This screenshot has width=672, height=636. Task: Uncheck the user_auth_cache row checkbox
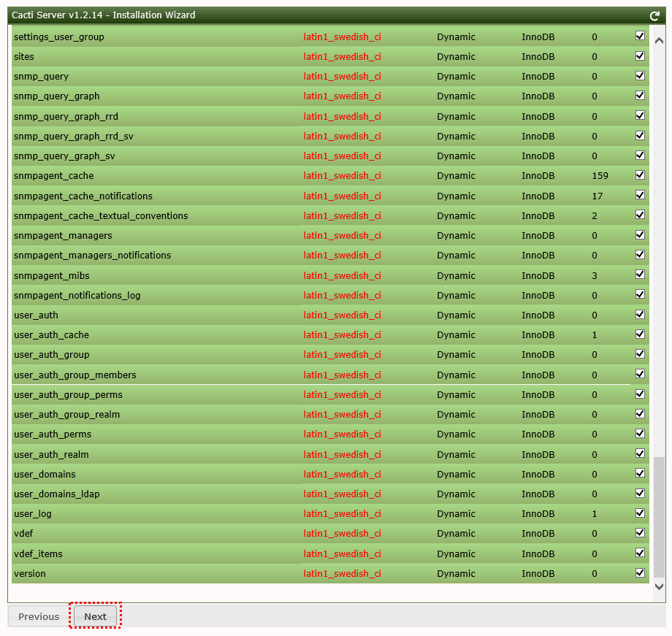point(640,334)
